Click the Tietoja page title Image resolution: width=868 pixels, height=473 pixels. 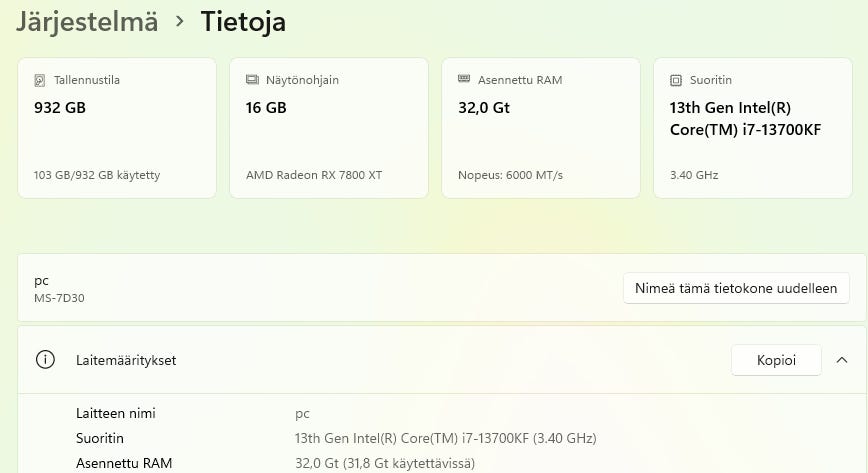pos(243,21)
